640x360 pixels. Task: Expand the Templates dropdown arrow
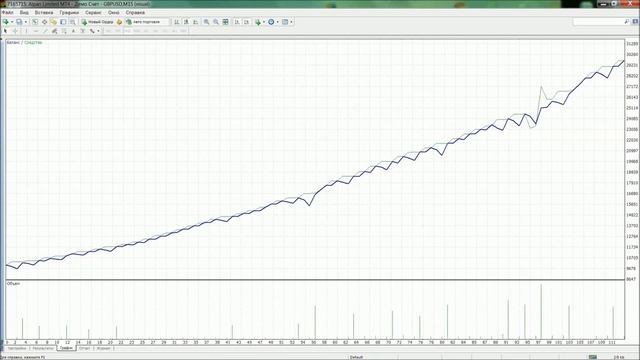(291, 22)
